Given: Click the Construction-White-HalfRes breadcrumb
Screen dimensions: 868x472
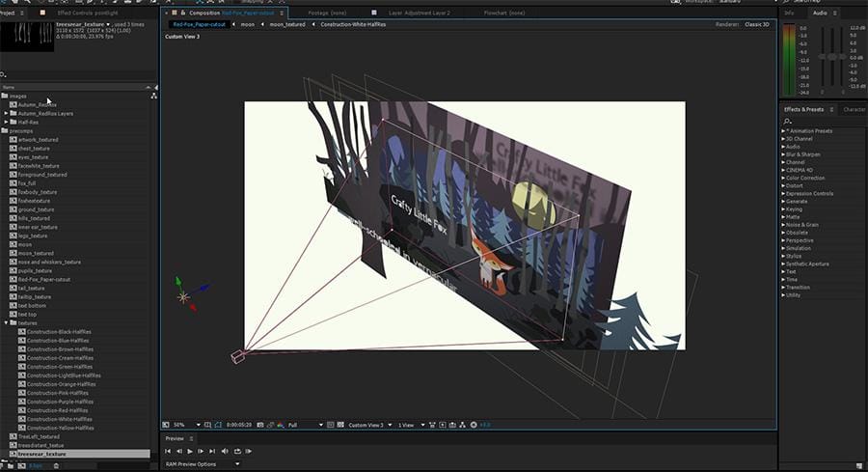Looking at the screenshot, I should (x=353, y=24).
